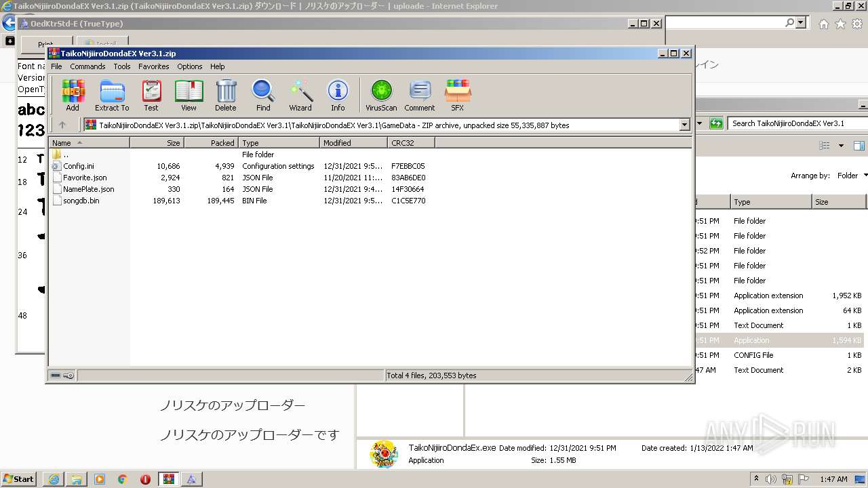Open the Help menu
Viewport: 868px width, 488px height.
pyautogui.click(x=217, y=66)
